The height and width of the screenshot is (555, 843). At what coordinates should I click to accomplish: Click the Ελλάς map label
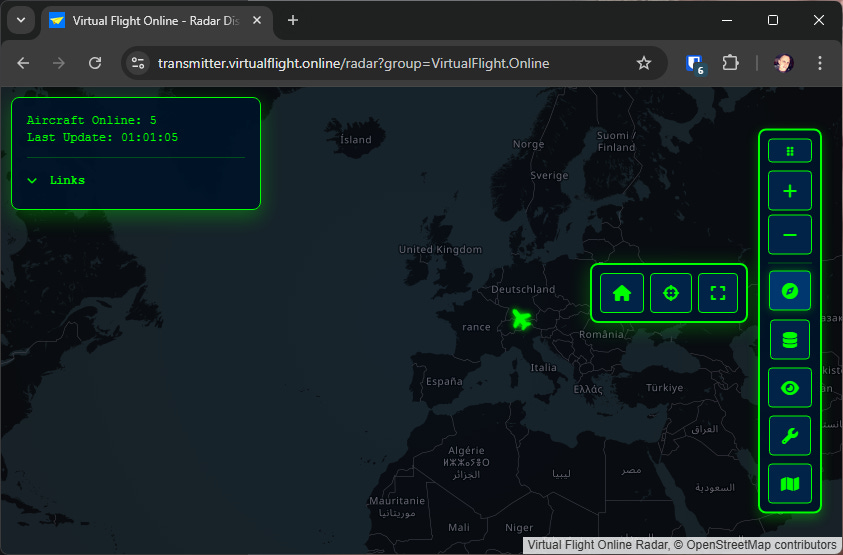pyautogui.click(x=588, y=389)
